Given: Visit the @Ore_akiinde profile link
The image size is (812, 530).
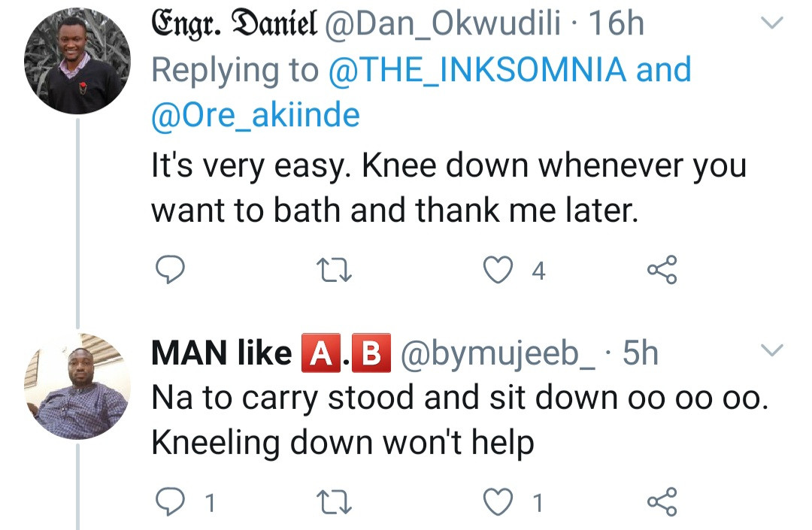Looking at the screenshot, I should click(256, 116).
